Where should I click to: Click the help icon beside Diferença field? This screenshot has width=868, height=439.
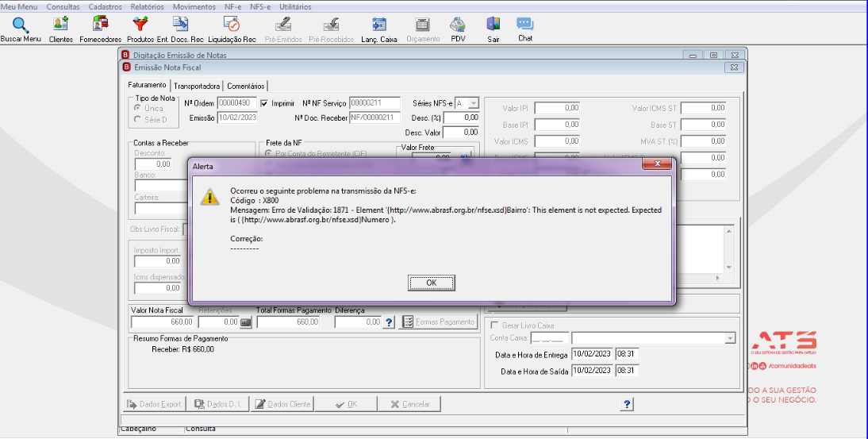pyautogui.click(x=389, y=322)
